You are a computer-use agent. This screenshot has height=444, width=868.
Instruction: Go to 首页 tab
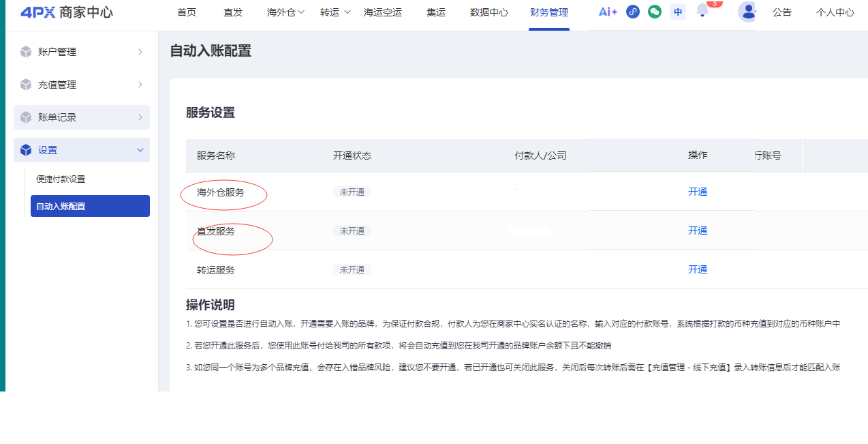click(187, 12)
